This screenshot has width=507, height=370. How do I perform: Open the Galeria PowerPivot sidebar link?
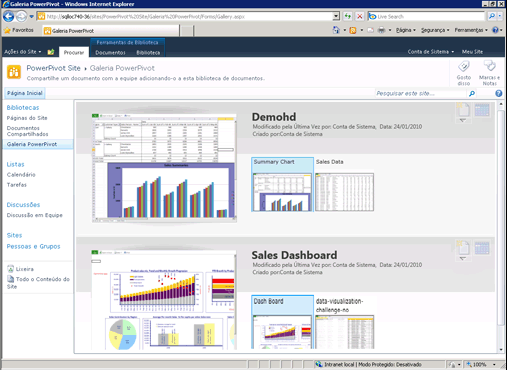point(32,144)
